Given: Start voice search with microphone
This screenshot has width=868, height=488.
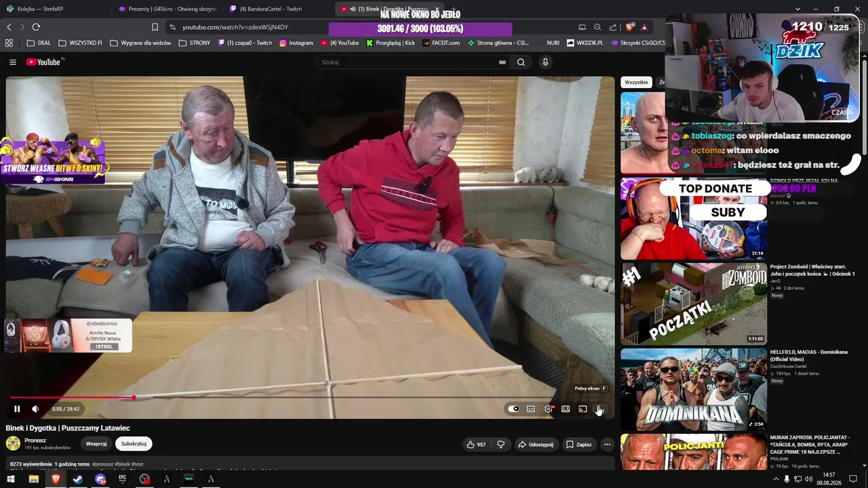Looking at the screenshot, I should (x=545, y=62).
